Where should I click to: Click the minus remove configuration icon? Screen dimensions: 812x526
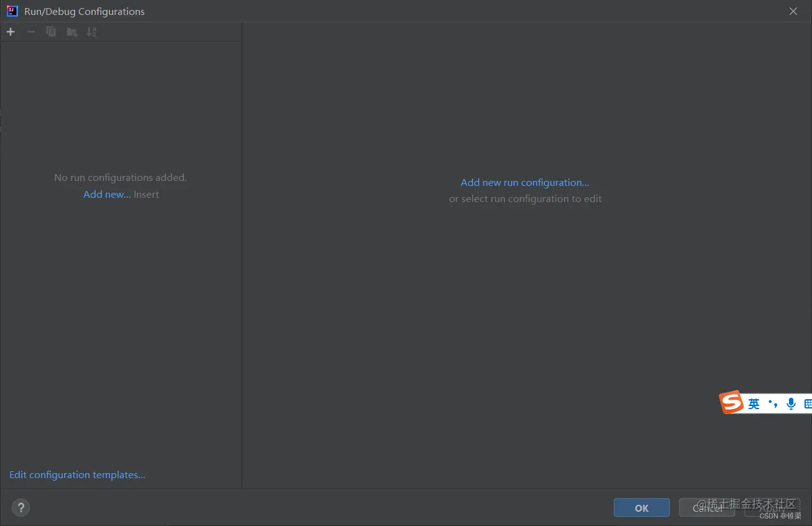click(31, 32)
